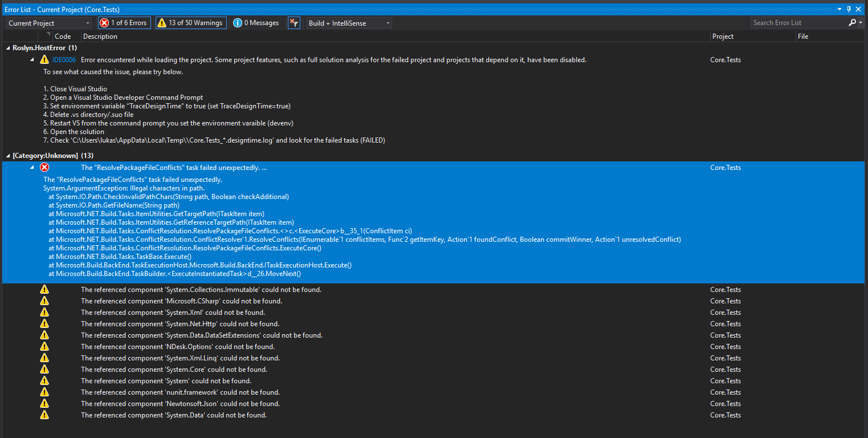Open the 'Build + IntelliSense' source dropdown

(349, 23)
